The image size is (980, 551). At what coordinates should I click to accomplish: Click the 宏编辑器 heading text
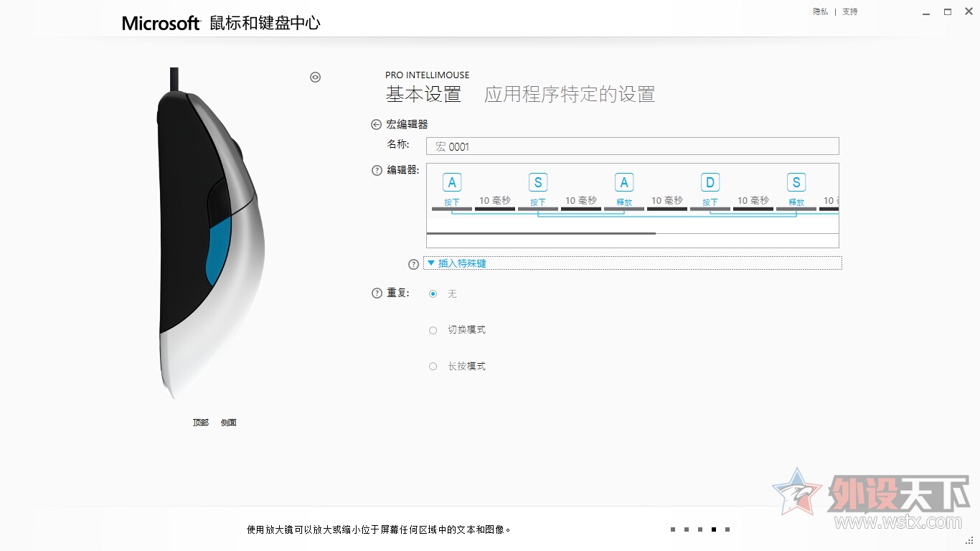tap(407, 124)
